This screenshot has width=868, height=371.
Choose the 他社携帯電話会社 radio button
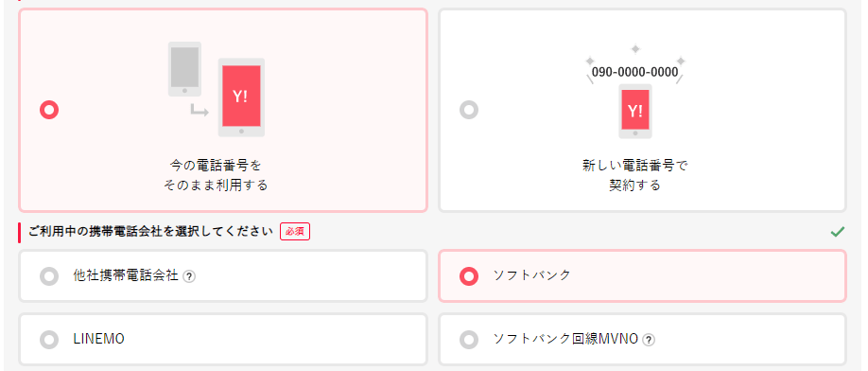(49, 275)
